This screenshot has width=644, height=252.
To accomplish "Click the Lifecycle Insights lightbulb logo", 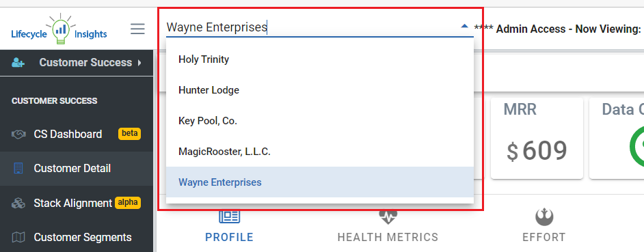I will click(x=59, y=29).
